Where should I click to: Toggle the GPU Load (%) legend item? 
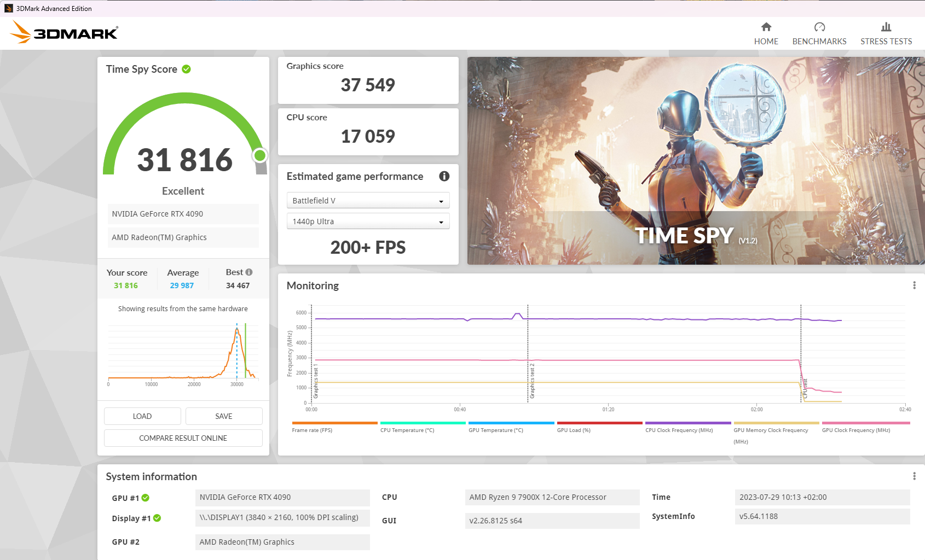click(x=599, y=427)
